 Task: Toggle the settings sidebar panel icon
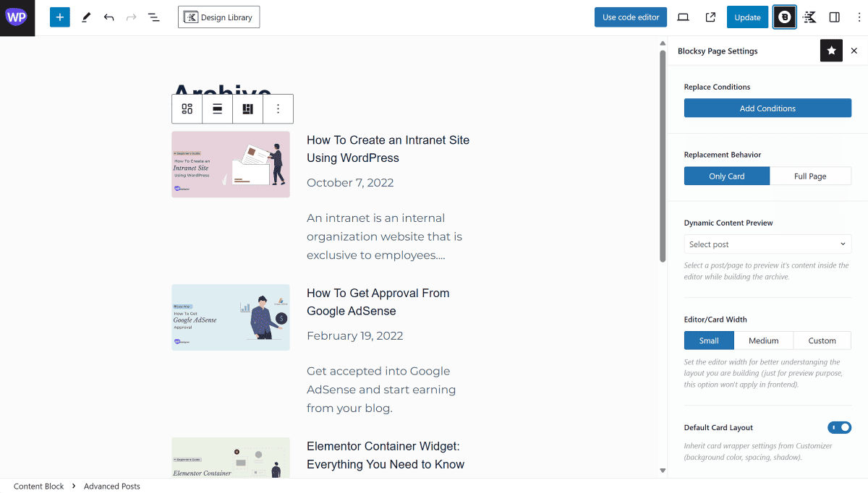point(834,17)
